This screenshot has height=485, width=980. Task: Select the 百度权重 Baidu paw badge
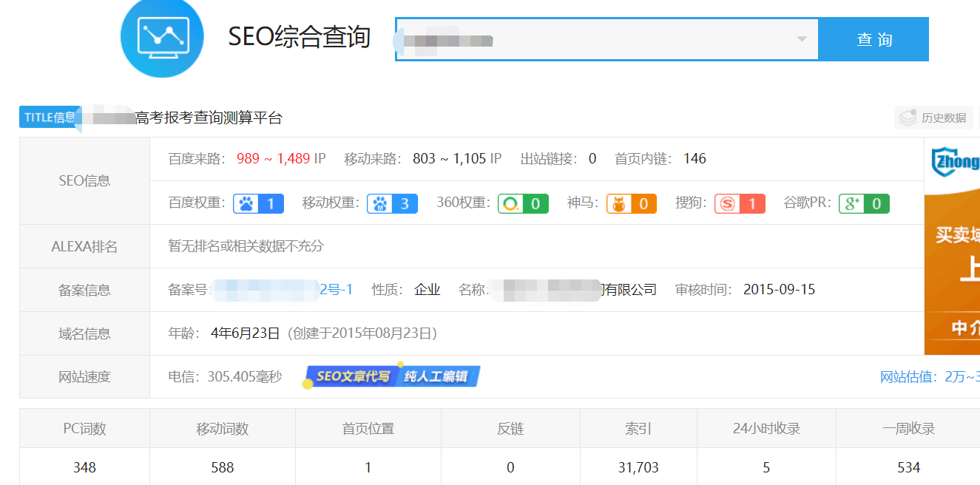point(258,203)
